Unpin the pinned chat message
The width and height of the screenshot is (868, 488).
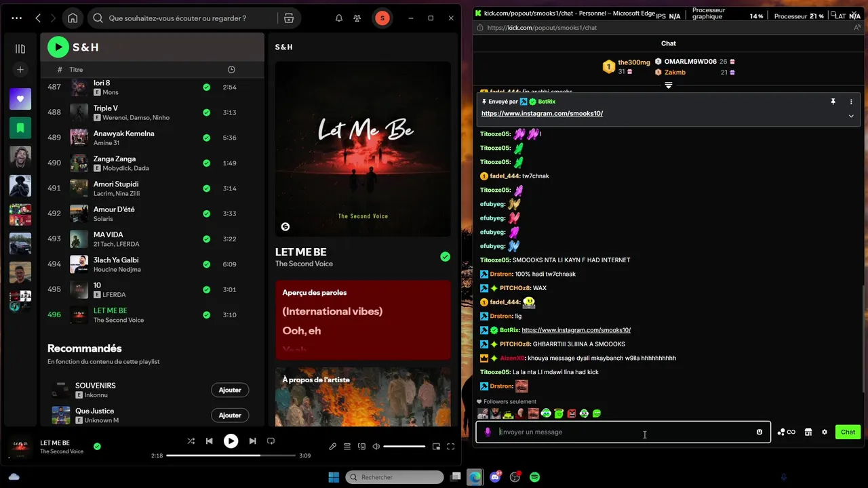click(x=833, y=102)
